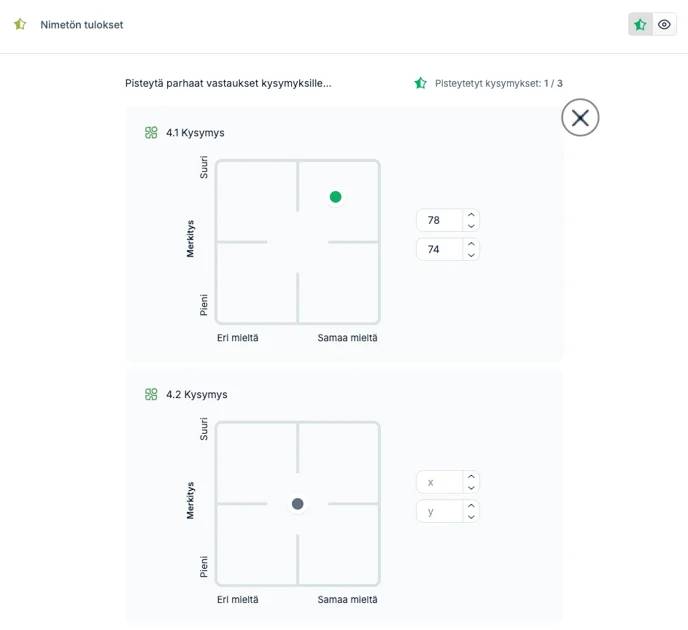This screenshot has height=630, width=688.
Task: Click the input field containing 78
Action: click(440, 220)
